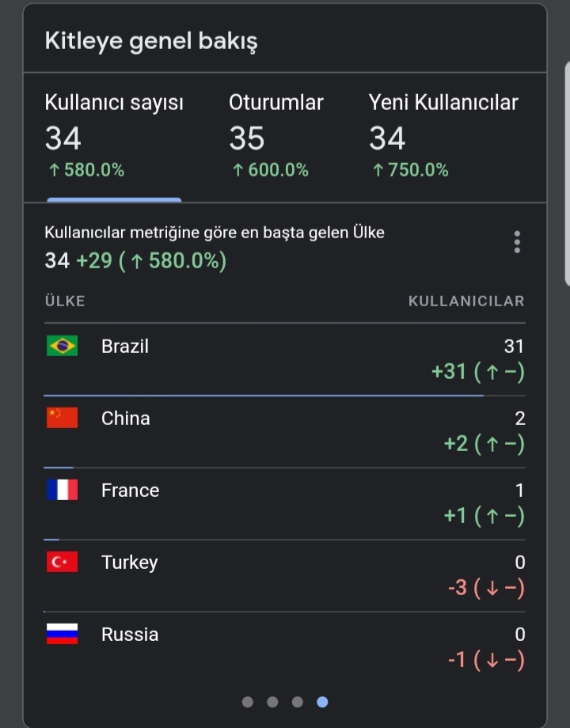The height and width of the screenshot is (728, 570).
Task: Go to first carousel page dot
Action: click(248, 702)
